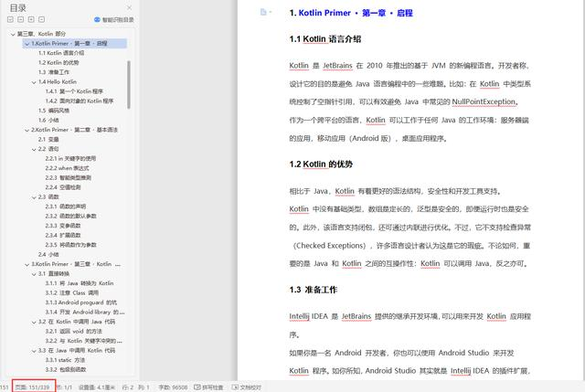The width and height of the screenshot is (585, 392).
Task: Click word count 96508 in status bar
Action: (173, 387)
